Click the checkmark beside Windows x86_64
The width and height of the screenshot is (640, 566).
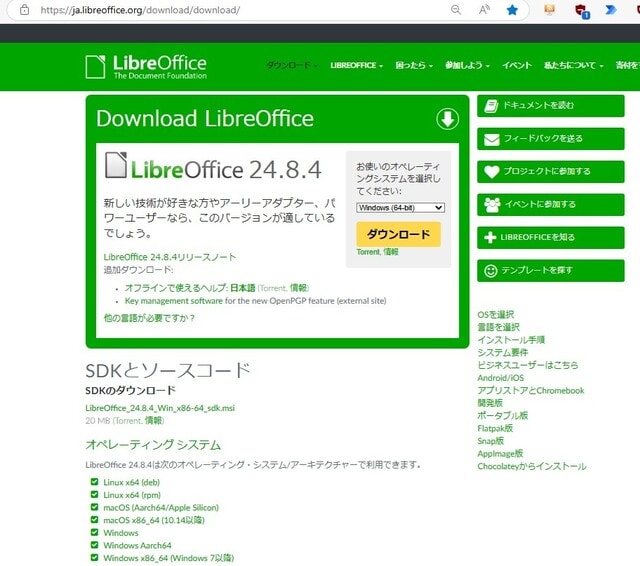94,558
